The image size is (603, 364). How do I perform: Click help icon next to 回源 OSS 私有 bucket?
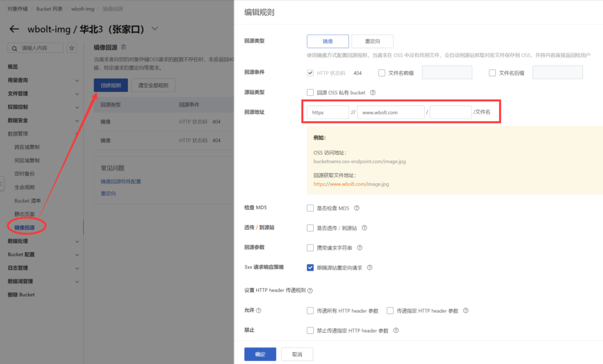click(373, 92)
